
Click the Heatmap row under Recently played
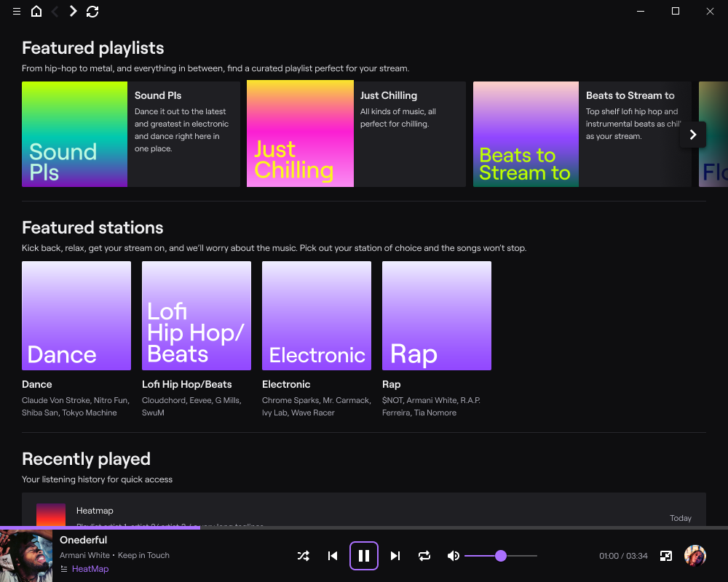coord(364,513)
